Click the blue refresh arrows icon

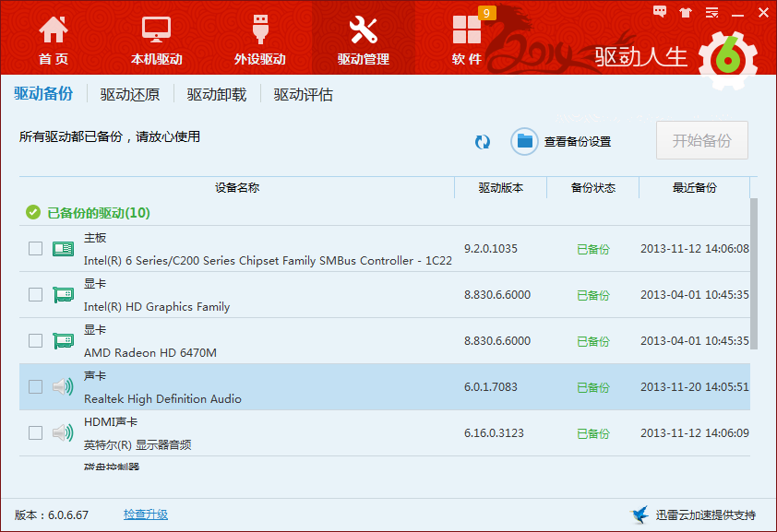click(x=482, y=142)
